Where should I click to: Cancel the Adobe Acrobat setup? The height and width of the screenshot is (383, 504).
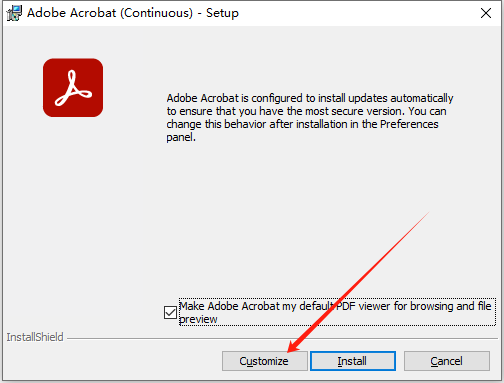pos(447,361)
